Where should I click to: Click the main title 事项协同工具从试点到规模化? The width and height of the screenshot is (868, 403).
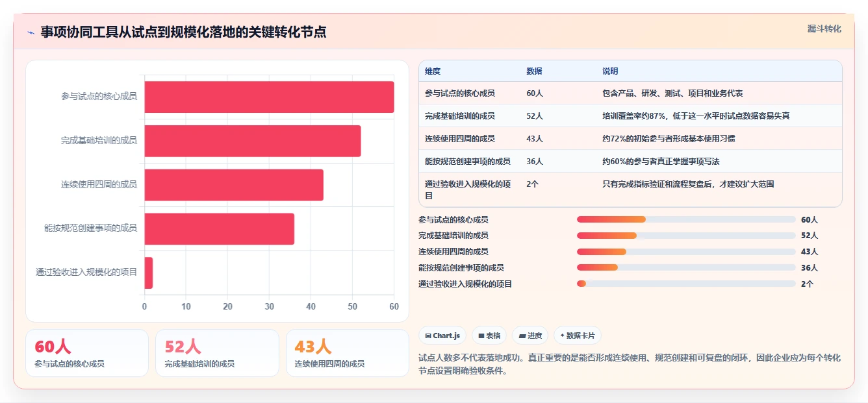[x=183, y=32]
